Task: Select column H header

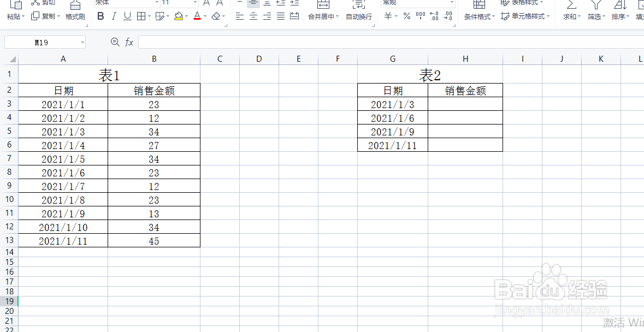Action: (465, 59)
